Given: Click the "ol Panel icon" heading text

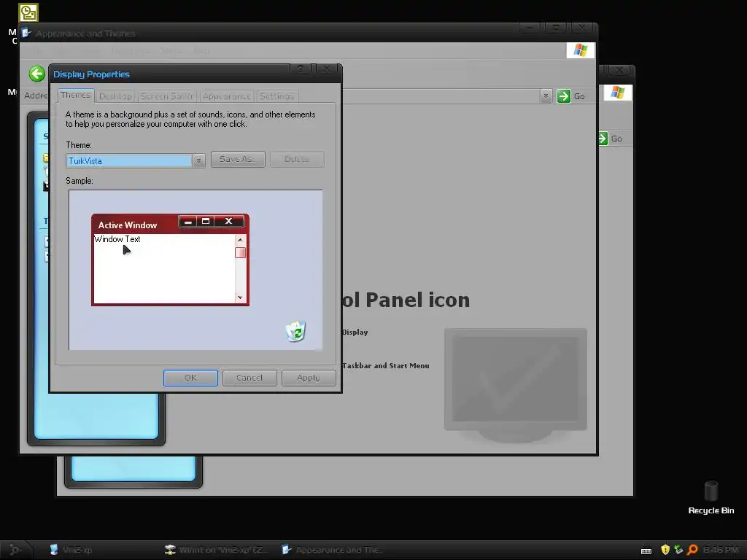Looking at the screenshot, I should click(x=406, y=300).
